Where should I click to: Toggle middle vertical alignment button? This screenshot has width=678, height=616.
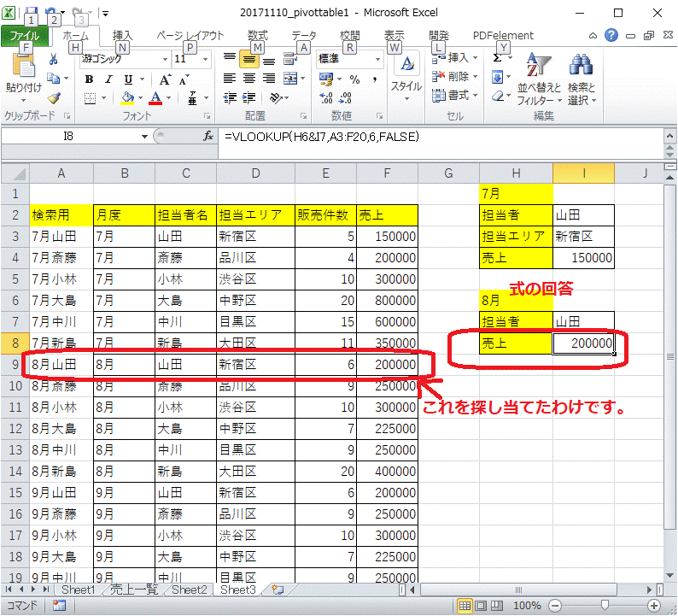tap(249, 59)
